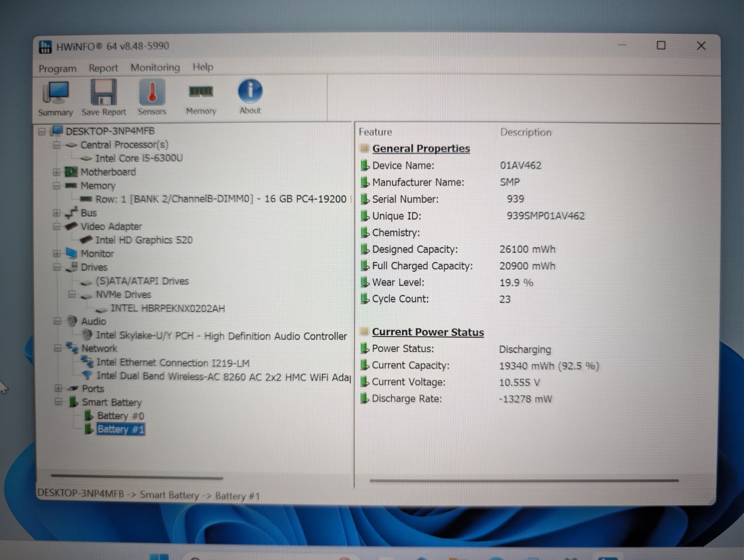Click the Wear Level row icon
Image resolution: width=744 pixels, height=560 pixels.
click(x=365, y=282)
